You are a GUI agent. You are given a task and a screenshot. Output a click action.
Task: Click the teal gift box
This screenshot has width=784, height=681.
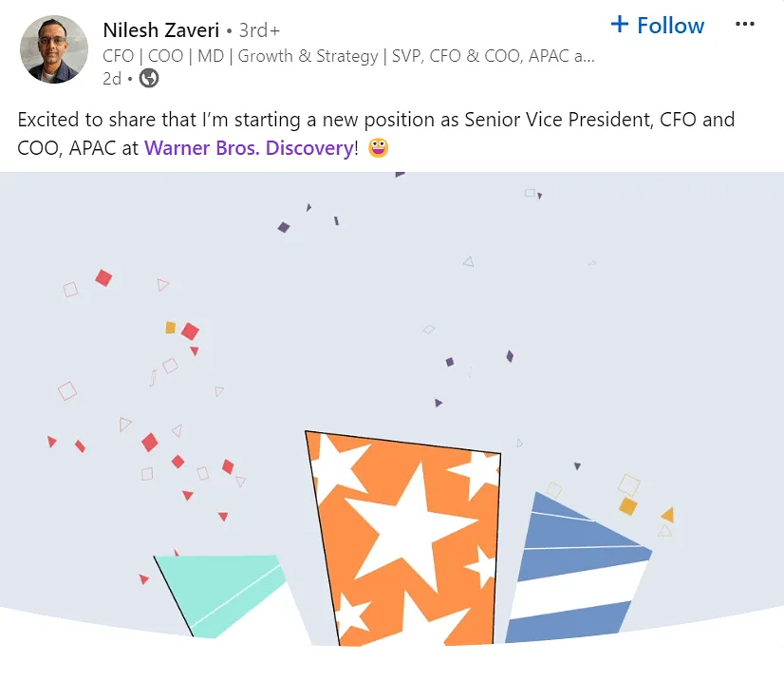(223, 591)
